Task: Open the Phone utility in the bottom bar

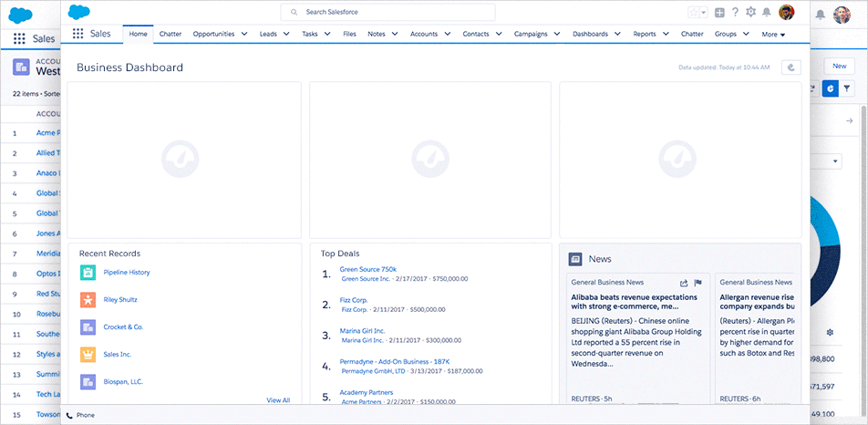Action: [x=80, y=415]
